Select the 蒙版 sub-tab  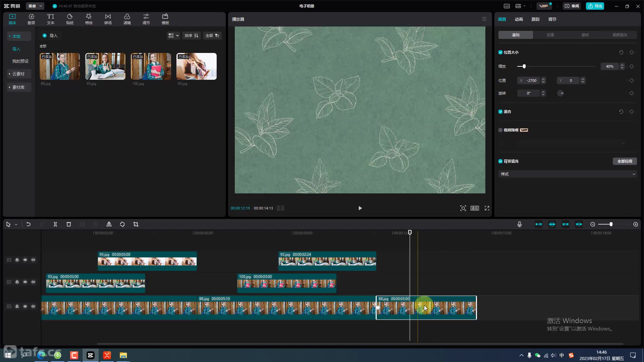pyautogui.click(x=585, y=35)
